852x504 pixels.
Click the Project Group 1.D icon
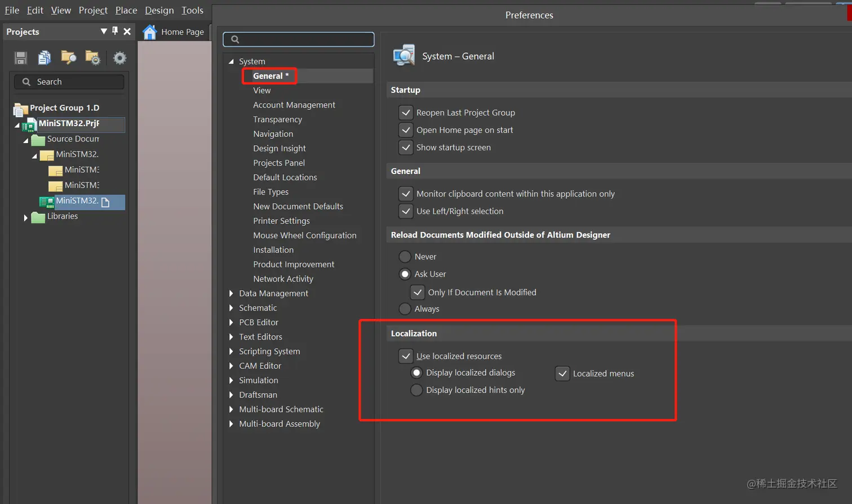(x=21, y=109)
